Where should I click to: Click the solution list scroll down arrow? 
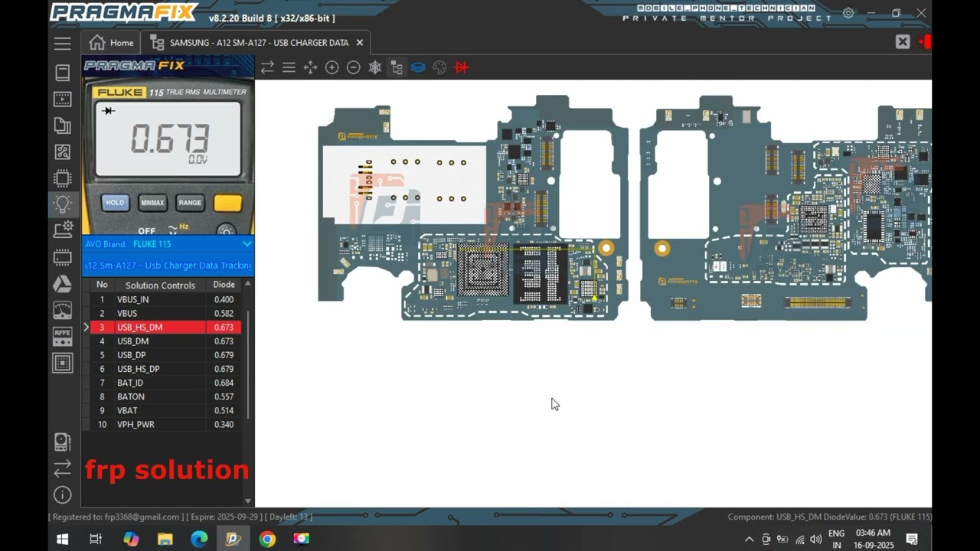click(x=247, y=500)
